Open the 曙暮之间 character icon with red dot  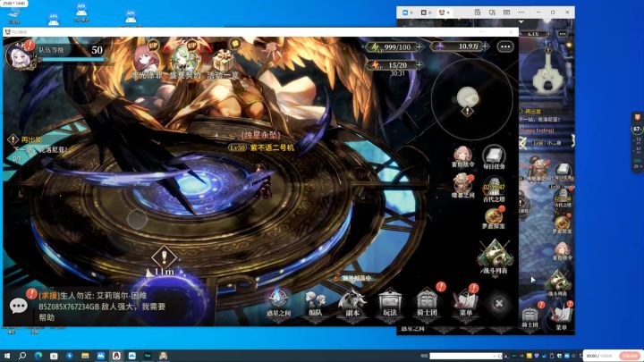[x=463, y=186]
